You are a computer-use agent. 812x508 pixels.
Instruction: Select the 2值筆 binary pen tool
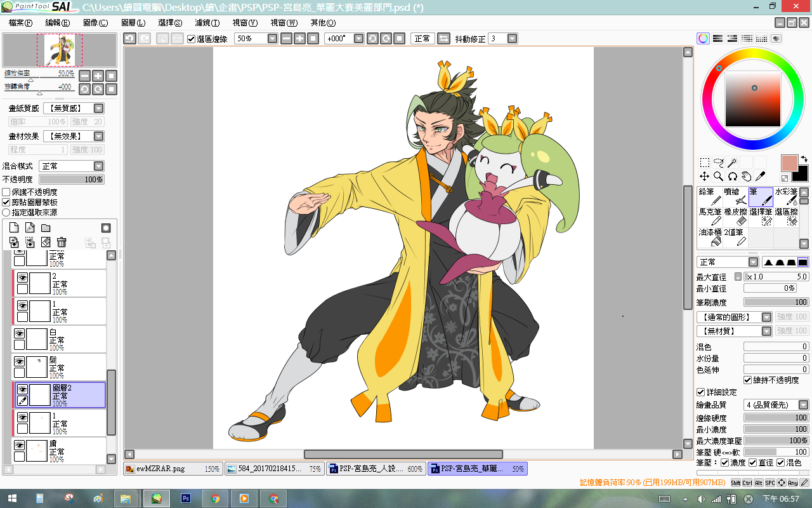tap(735, 237)
